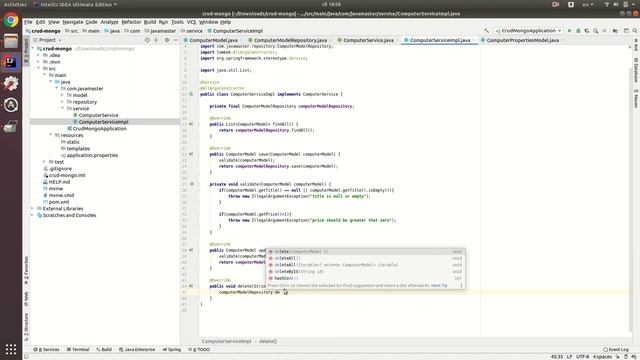Click override gutter icon next to update method
The width and height of the screenshot is (640, 360).
[191, 250]
